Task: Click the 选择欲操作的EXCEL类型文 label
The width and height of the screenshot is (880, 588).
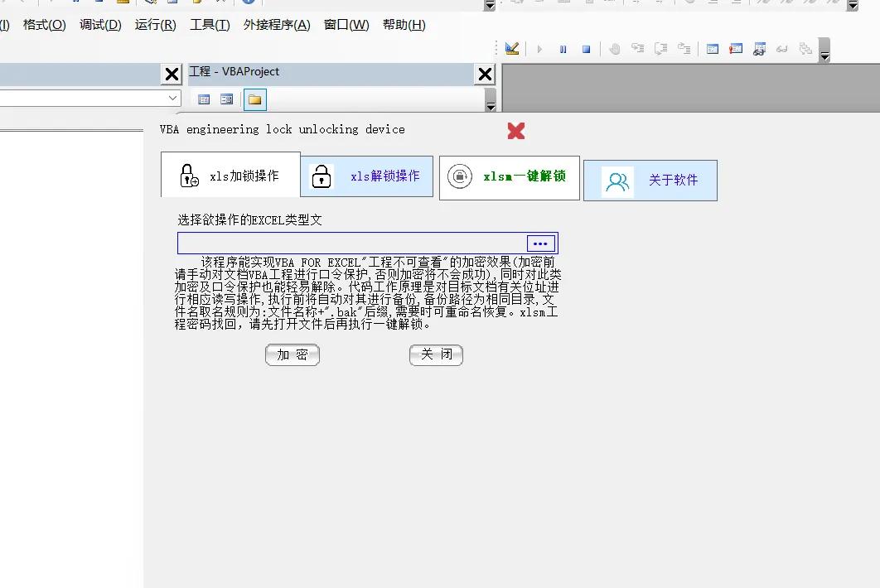Action: coord(249,220)
